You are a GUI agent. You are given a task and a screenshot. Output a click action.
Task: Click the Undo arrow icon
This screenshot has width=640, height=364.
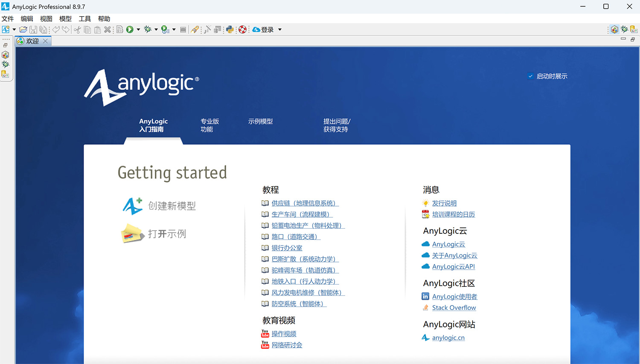[56, 29]
